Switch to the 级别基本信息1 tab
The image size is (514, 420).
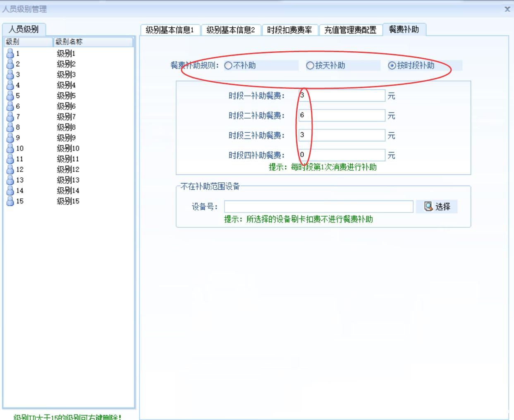point(170,30)
